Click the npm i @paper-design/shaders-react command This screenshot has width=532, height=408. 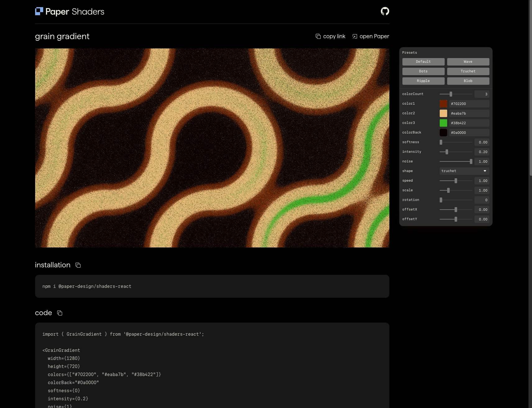click(x=87, y=286)
